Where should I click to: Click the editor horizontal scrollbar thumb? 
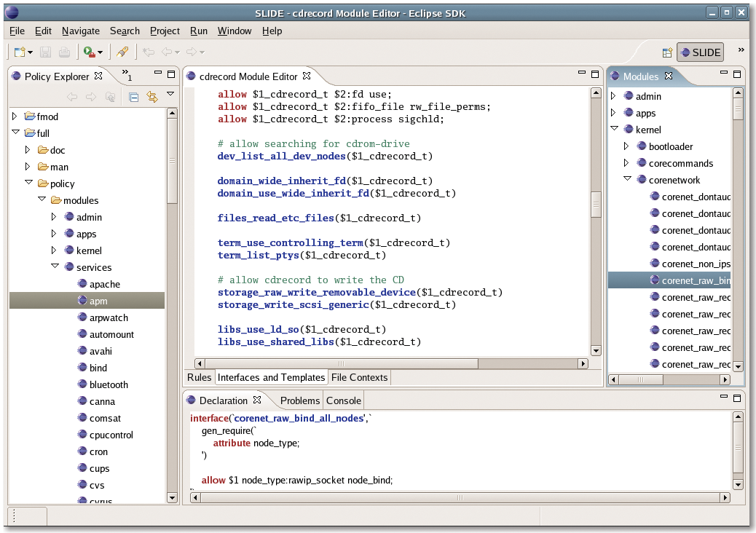click(342, 363)
